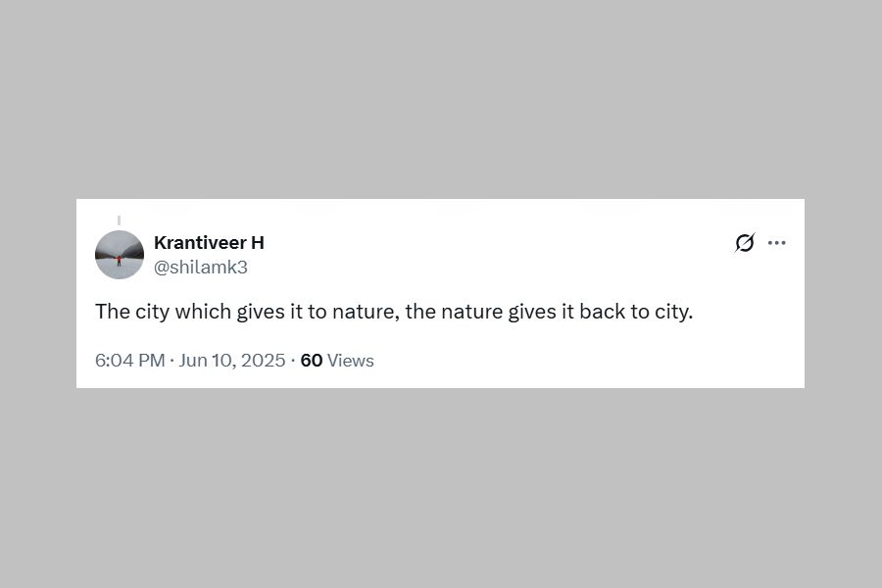Click the Views label
The height and width of the screenshot is (588, 882).
pyautogui.click(x=351, y=361)
